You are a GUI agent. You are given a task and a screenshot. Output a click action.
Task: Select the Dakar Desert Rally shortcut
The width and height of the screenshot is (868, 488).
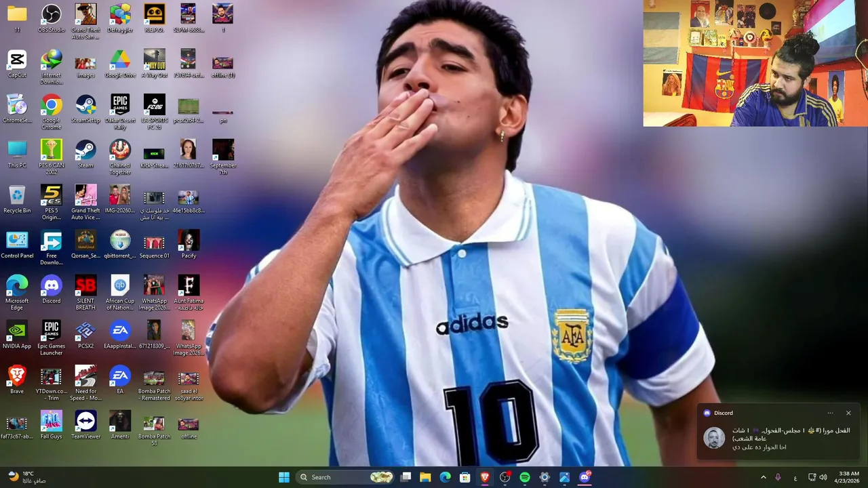coord(120,113)
